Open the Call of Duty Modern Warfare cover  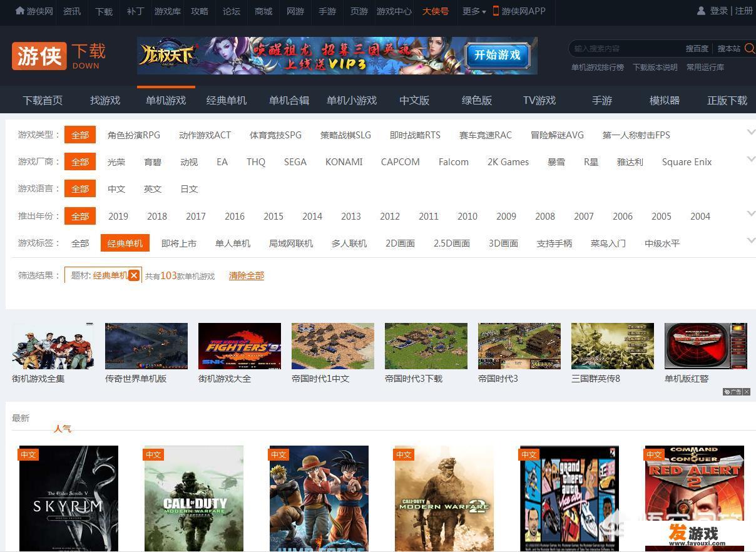pyautogui.click(x=193, y=499)
